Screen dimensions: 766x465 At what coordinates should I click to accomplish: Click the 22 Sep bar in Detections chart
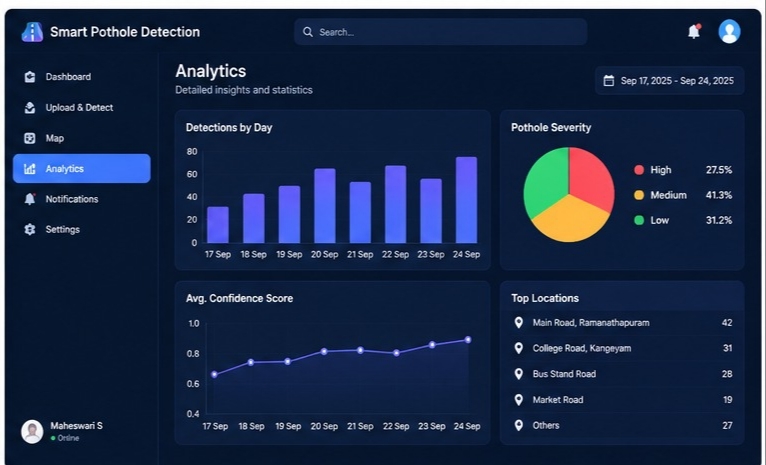(x=396, y=204)
